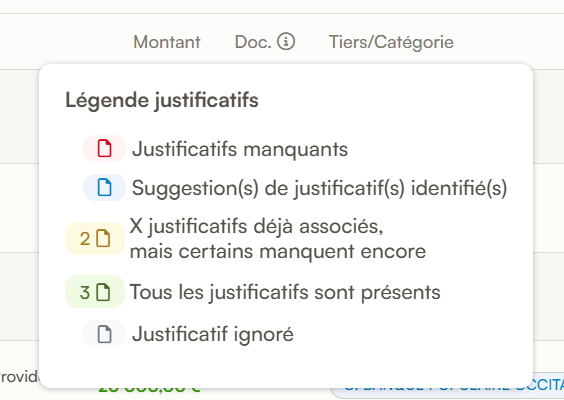Click the yellow badge with 2 documents
The width and height of the screenshot is (564, 400).
(x=95, y=238)
